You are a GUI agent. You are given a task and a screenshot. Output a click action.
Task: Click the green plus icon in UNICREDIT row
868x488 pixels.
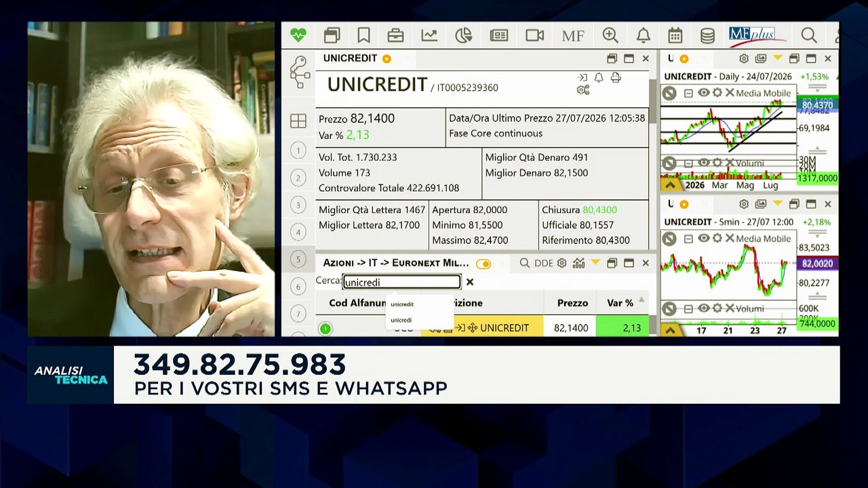tap(325, 329)
